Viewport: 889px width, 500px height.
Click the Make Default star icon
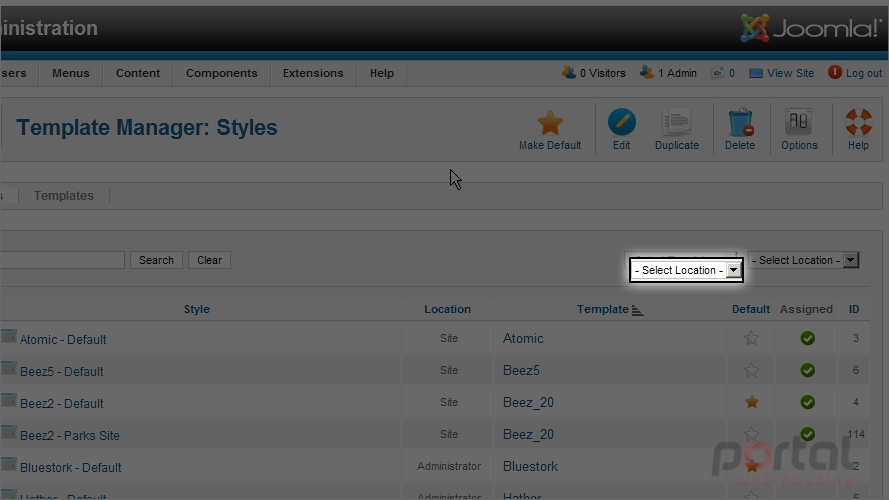(x=550, y=122)
